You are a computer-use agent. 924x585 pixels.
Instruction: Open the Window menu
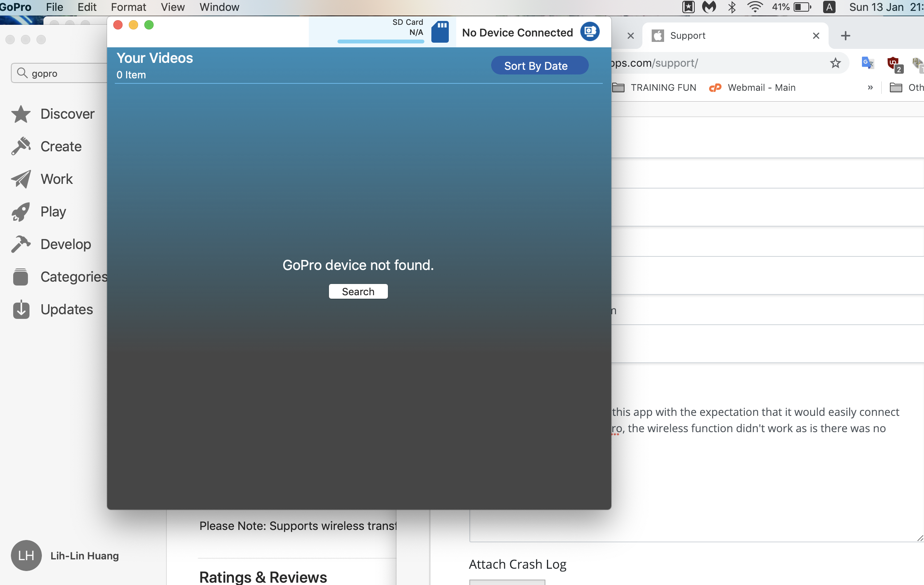(x=219, y=7)
